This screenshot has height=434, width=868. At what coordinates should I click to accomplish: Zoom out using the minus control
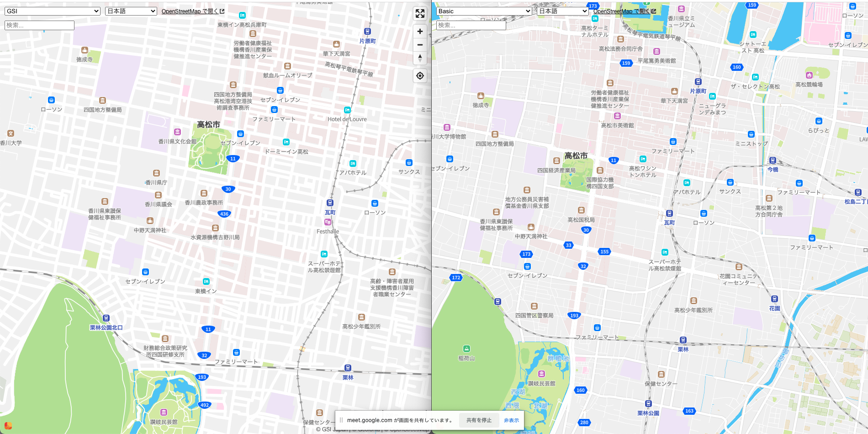pos(420,44)
